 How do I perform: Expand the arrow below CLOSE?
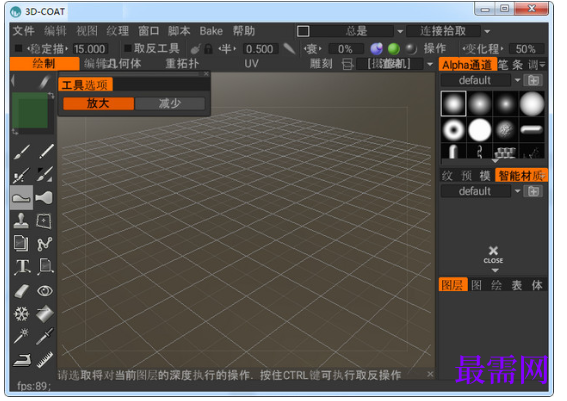pos(495,270)
